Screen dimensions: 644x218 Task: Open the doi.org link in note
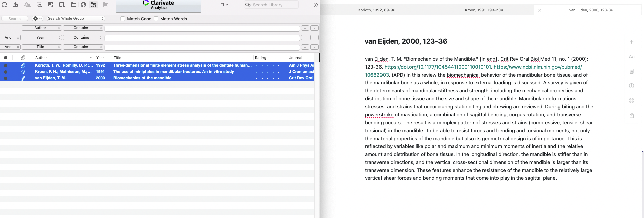click(437, 67)
